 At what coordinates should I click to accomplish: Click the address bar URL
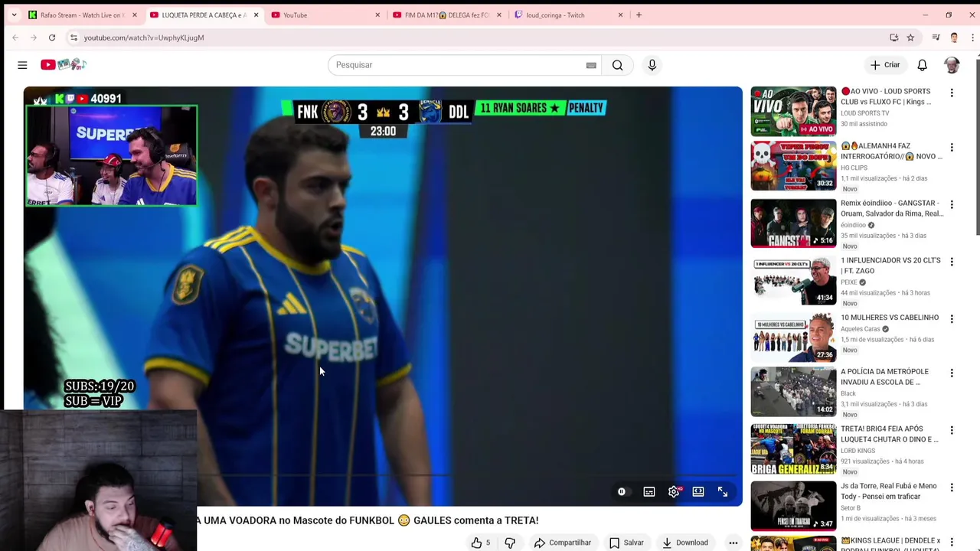click(x=144, y=37)
